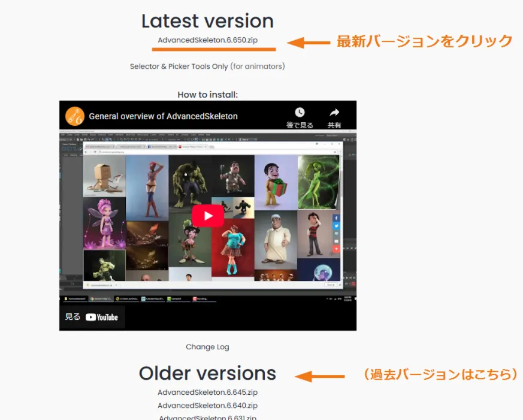Image resolution: width=523 pixels, height=420 pixels.
Task: Click the Twitter bird icon inside the video
Action: click(x=336, y=226)
